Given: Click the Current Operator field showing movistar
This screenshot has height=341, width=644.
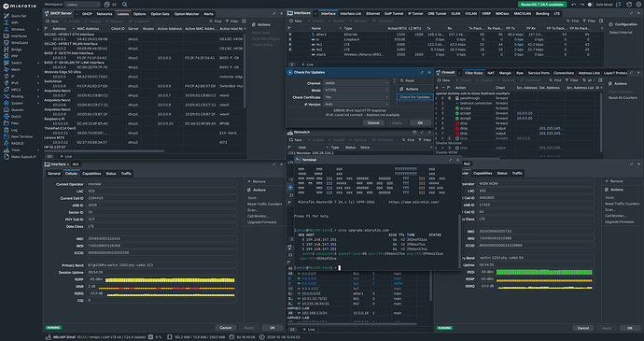Looking at the screenshot, I should [x=161, y=184].
